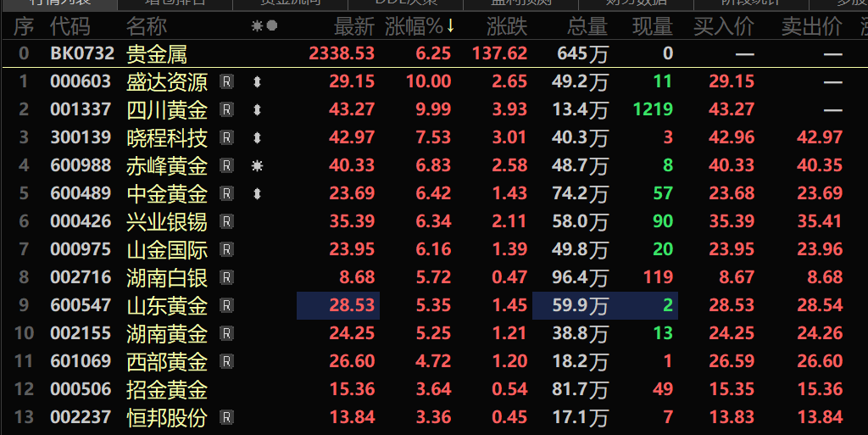Click the R badge beside 晓程科技

coord(226,137)
